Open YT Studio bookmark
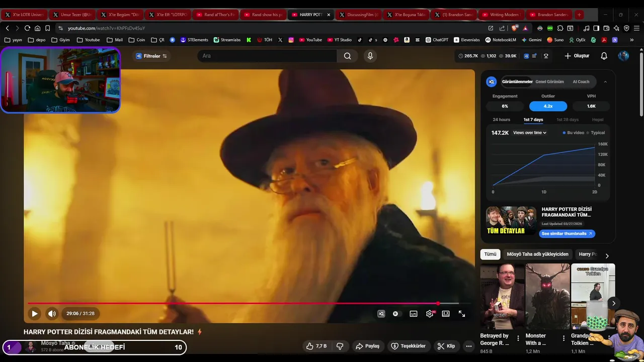644x362 pixels. [x=340, y=40]
